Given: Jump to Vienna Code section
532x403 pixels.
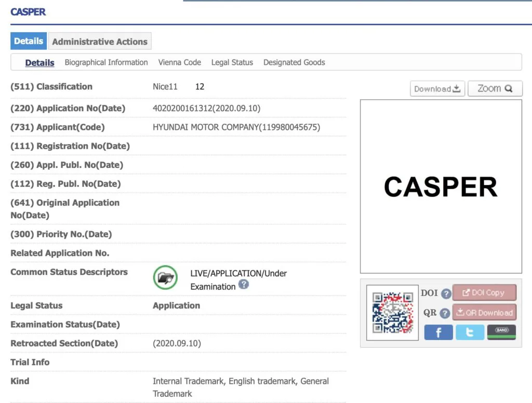Looking at the screenshot, I should point(179,62).
